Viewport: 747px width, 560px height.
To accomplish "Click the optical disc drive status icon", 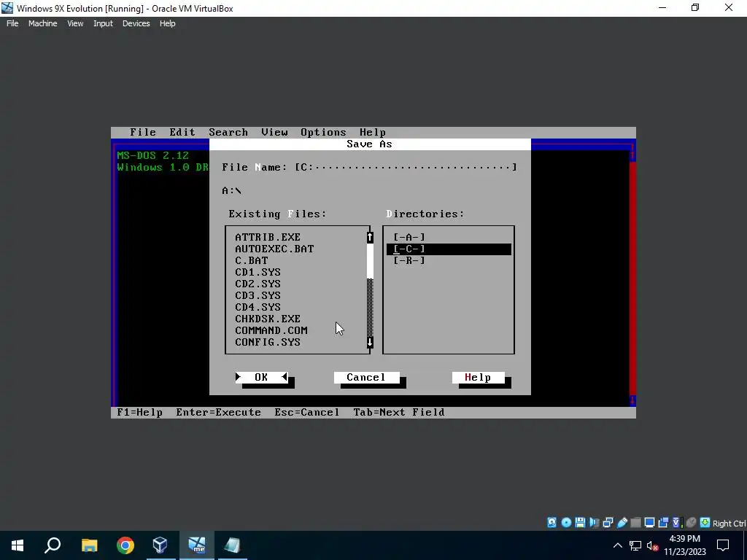I will 566,522.
